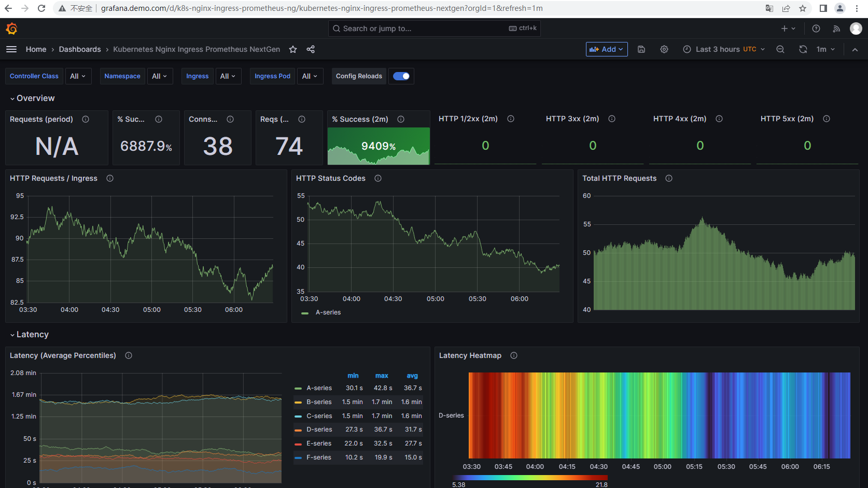Open the plus new menu

click(x=788, y=28)
